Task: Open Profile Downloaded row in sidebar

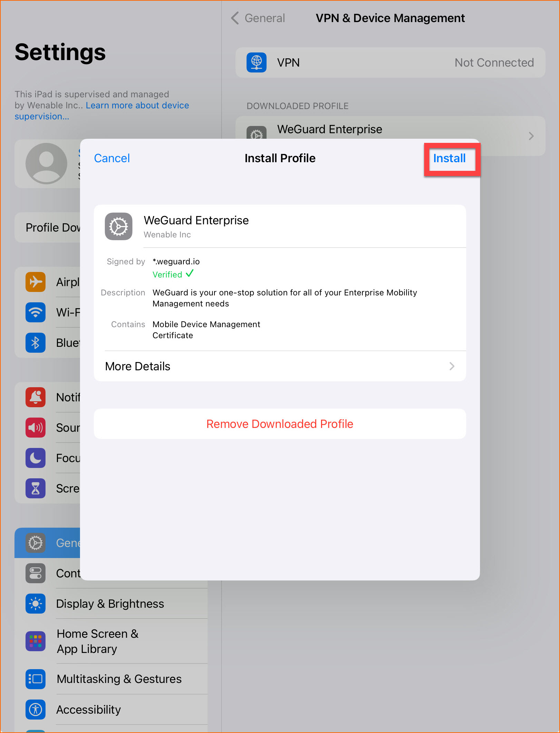Action: [48, 227]
